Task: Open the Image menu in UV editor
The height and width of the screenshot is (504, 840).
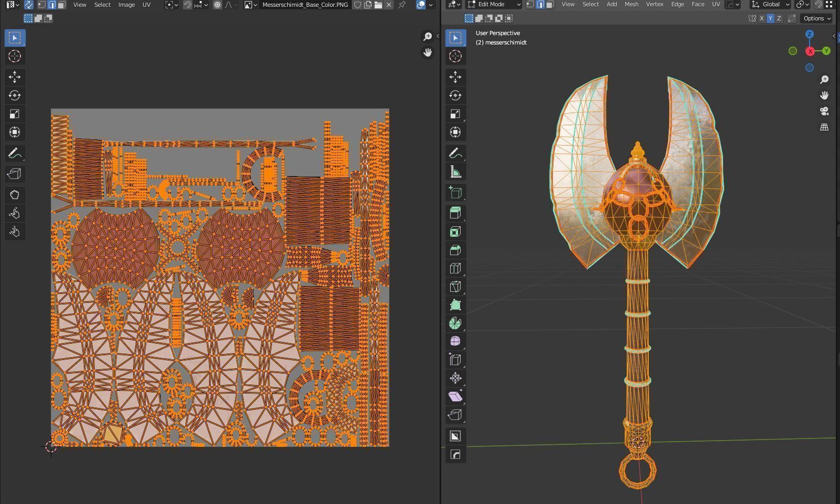Action: [126, 5]
